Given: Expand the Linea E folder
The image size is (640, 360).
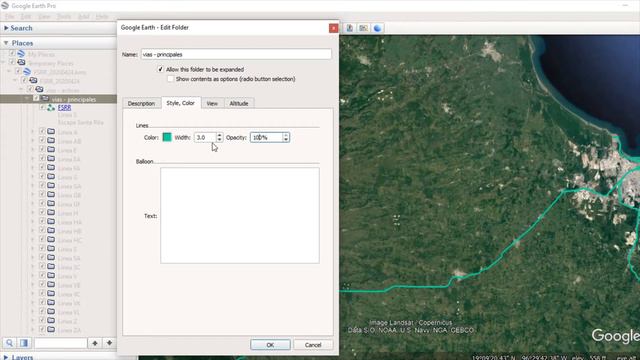Looking at the screenshot, I should point(33,150).
